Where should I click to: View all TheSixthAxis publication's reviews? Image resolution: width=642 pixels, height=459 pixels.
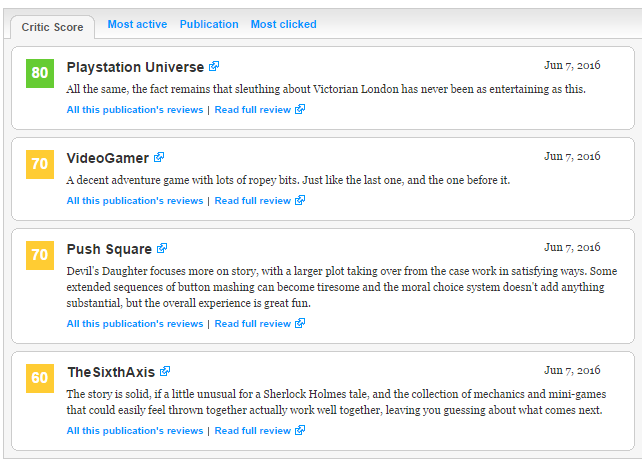click(x=135, y=431)
